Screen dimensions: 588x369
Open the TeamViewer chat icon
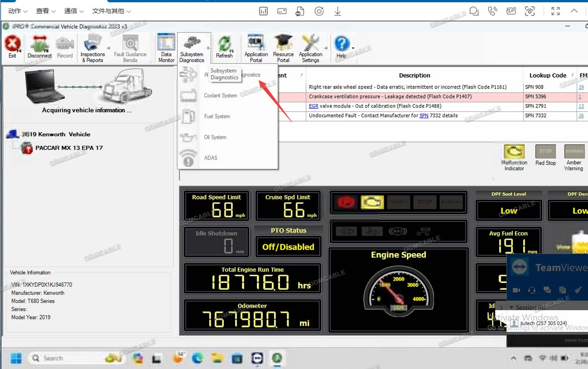547,290
